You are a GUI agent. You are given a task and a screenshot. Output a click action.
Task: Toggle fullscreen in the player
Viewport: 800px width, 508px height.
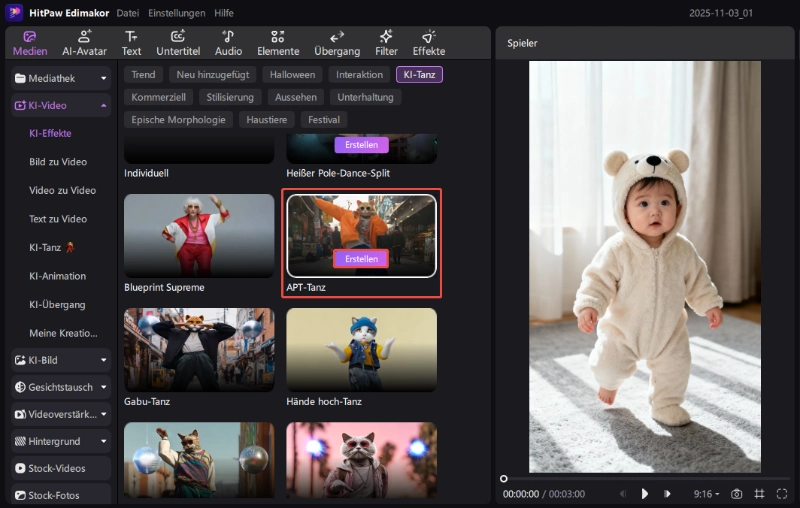point(780,494)
